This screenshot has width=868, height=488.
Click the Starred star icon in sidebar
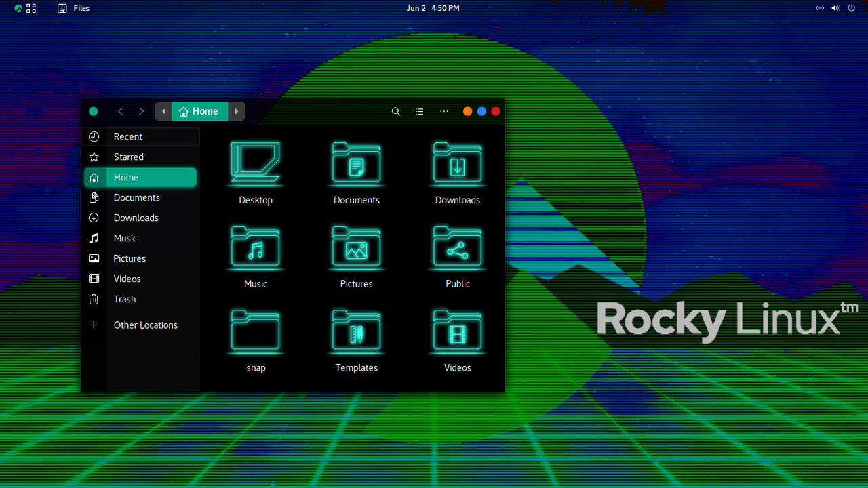94,157
